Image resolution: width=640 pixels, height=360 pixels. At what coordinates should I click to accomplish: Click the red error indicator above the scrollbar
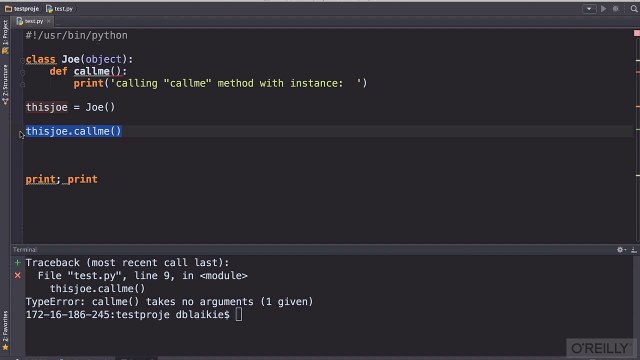[x=637, y=33]
